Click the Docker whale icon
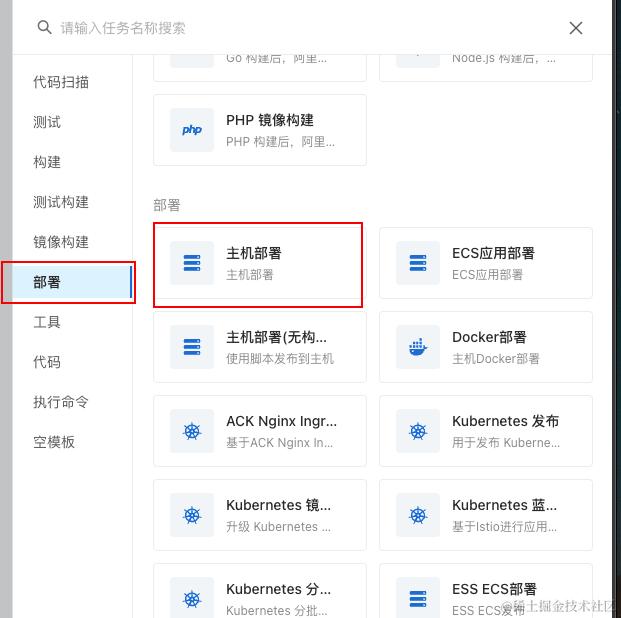The width and height of the screenshot is (621, 618). [418, 347]
